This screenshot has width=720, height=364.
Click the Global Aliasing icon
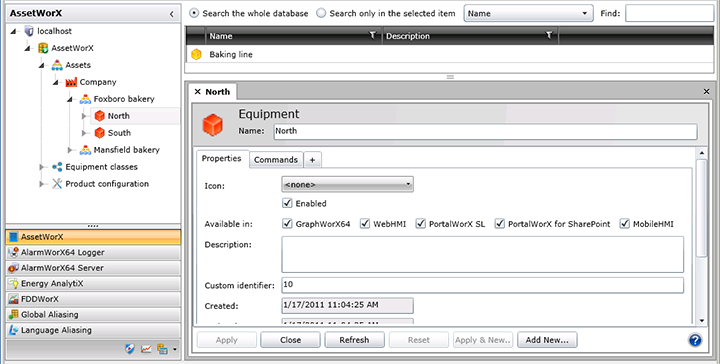(13, 315)
